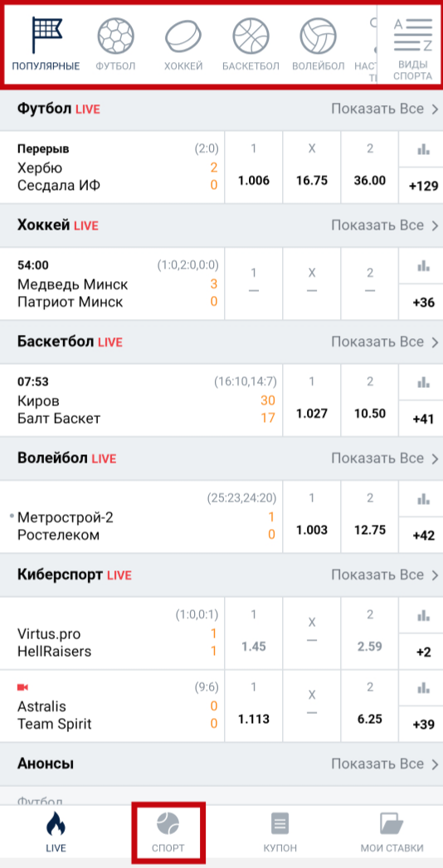Show all Анонсы events
443x868 pixels.
click(385, 764)
